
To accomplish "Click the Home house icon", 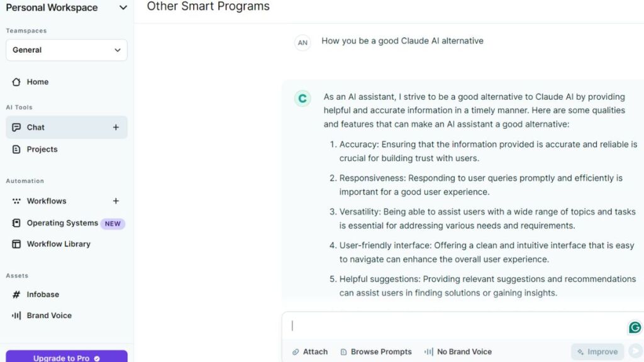I will (x=16, y=82).
